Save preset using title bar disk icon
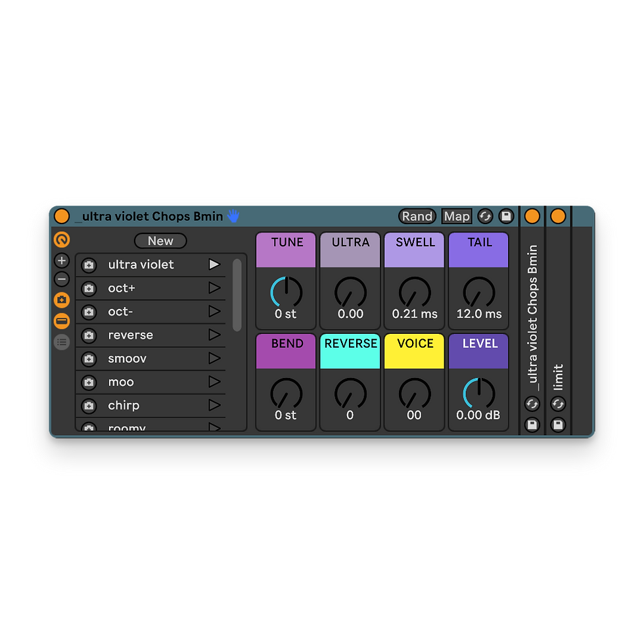 pyautogui.click(x=506, y=216)
